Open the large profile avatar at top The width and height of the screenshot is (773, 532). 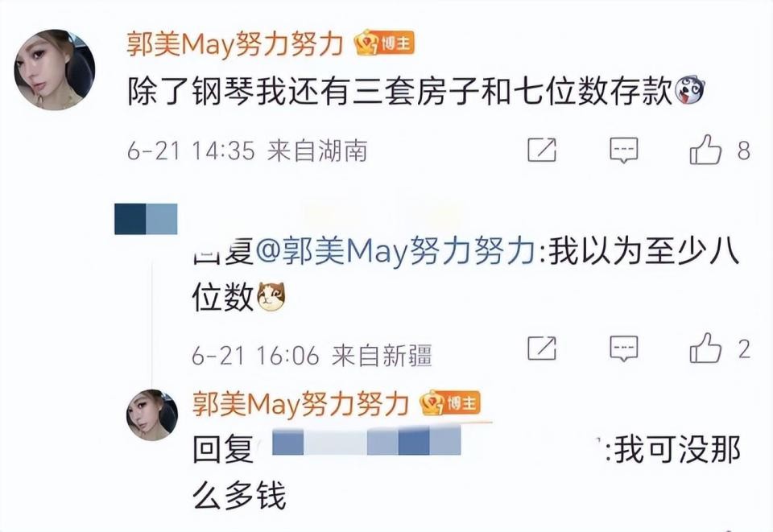point(54,70)
